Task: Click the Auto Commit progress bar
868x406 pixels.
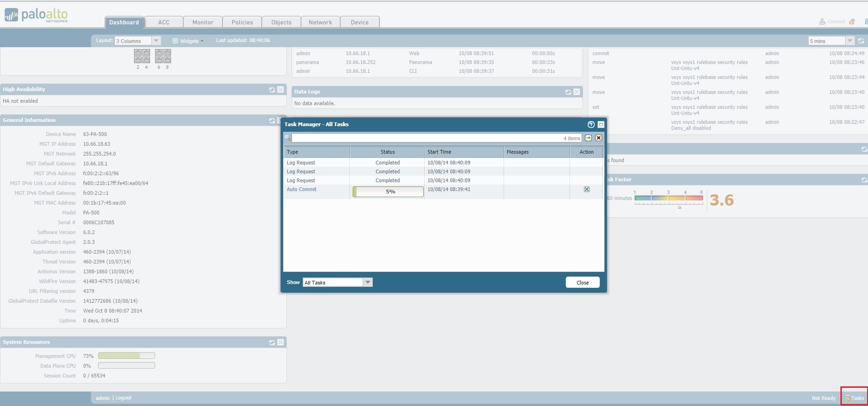Action: point(388,192)
